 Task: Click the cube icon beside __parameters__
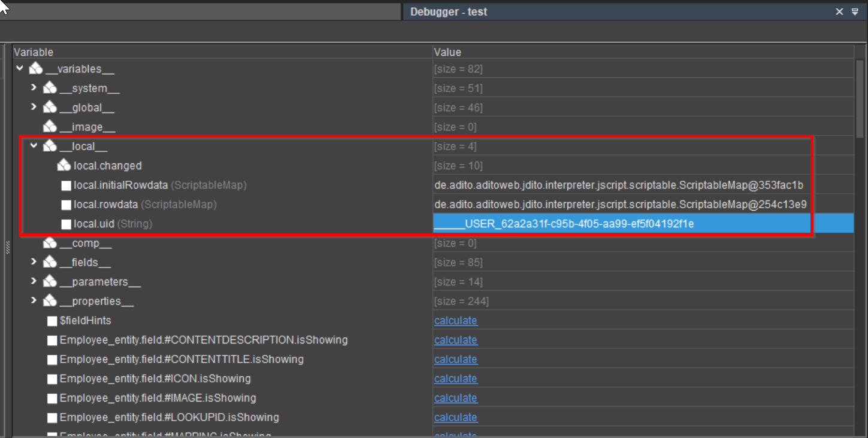pyautogui.click(x=50, y=281)
